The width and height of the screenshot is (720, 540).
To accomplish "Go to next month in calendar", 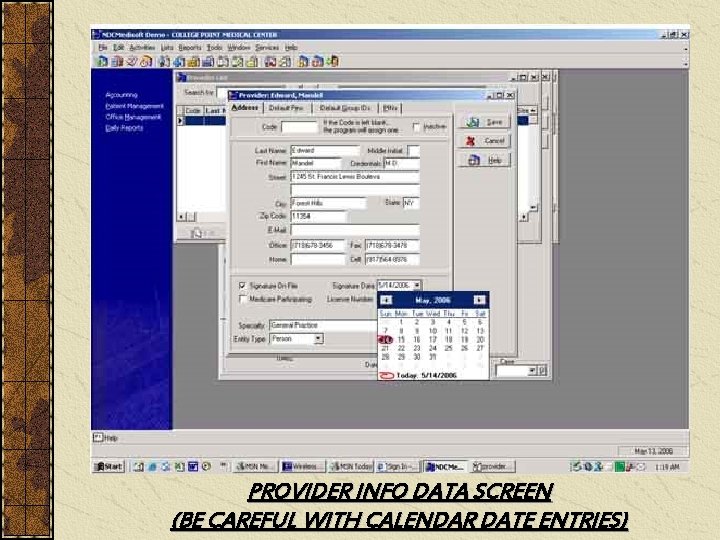I will coord(479,300).
